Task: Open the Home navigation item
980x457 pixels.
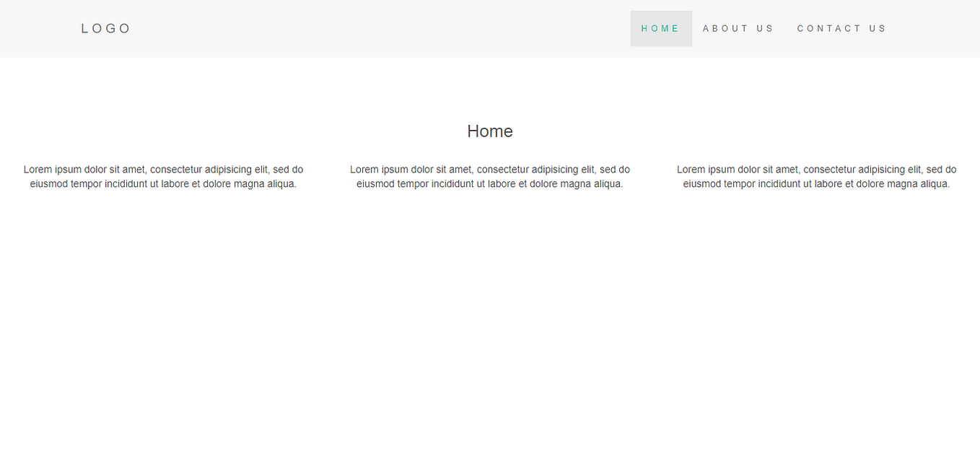Action: 661,29
